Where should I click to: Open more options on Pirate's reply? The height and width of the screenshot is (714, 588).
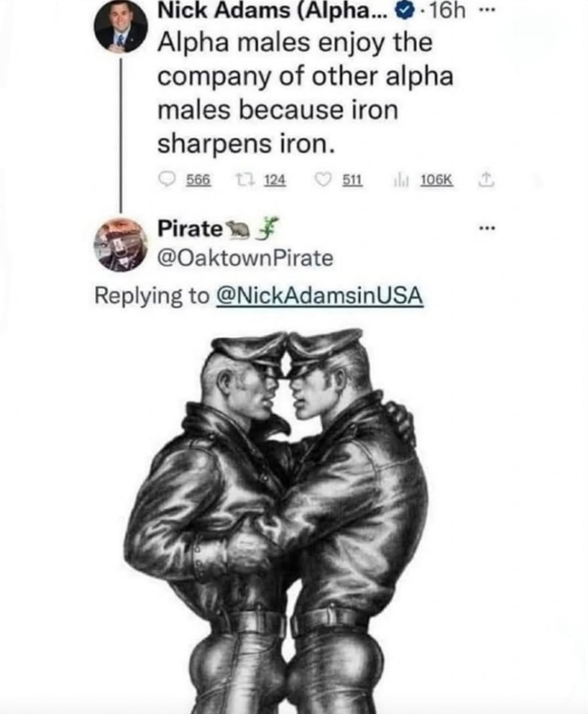pos(486,227)
